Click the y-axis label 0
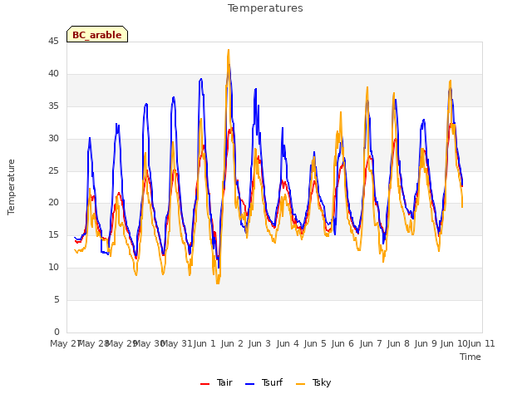This screenshot has height=399, width=532. pos(57,332)
